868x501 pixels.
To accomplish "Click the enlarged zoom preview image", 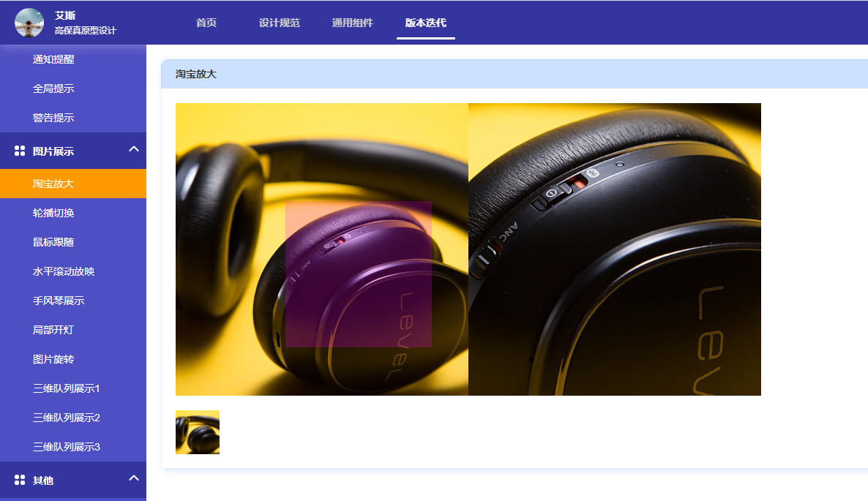I will point(615,249).
